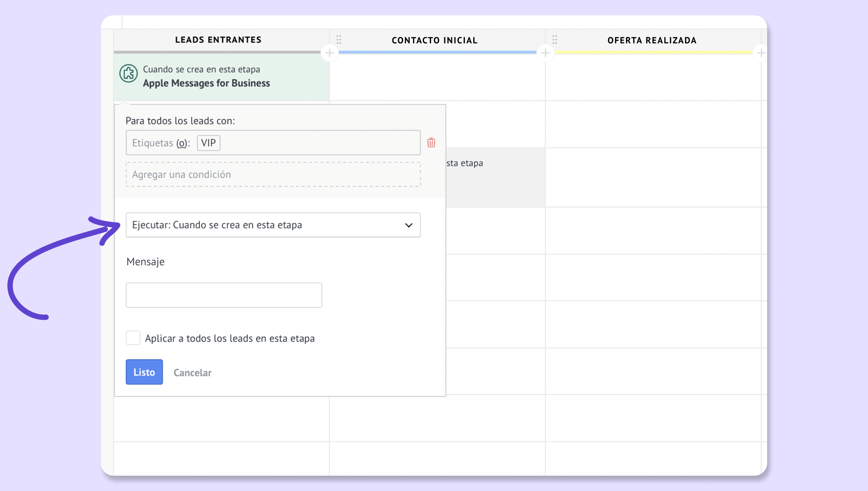Grab drag handle of Contacto Inicial column

tap(339, 40)
